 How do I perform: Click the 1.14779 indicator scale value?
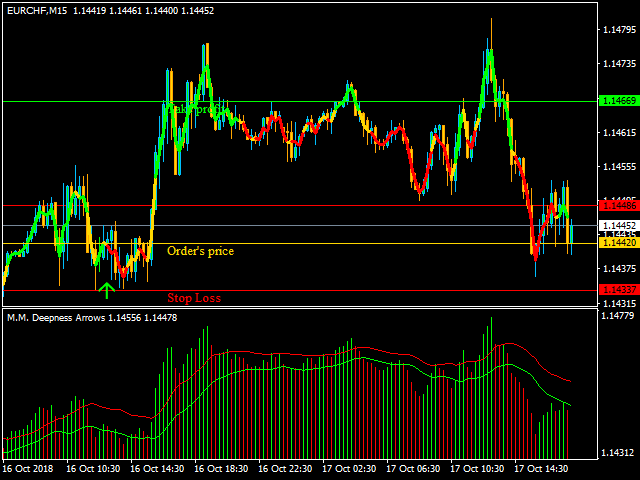(618, 316)
